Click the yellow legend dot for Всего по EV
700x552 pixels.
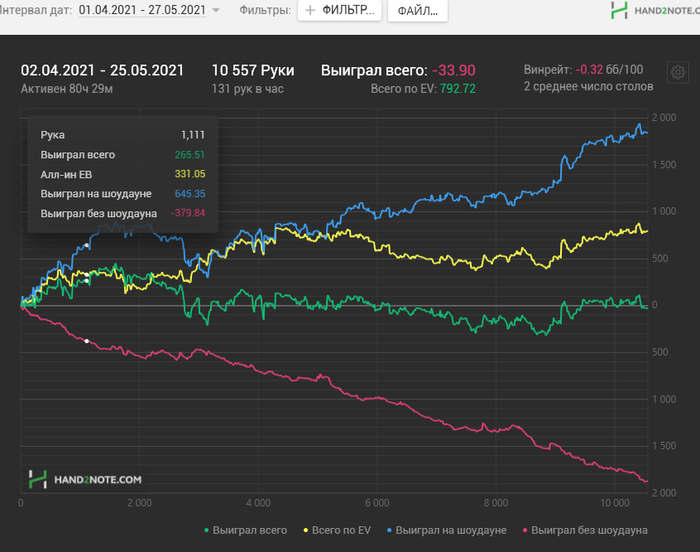305,531
